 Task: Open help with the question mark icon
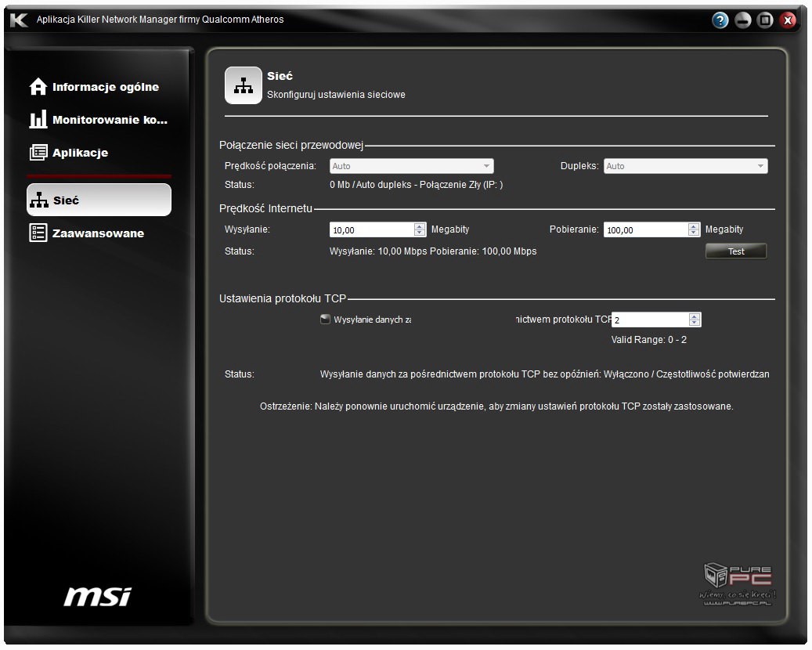tap(720, 20)
